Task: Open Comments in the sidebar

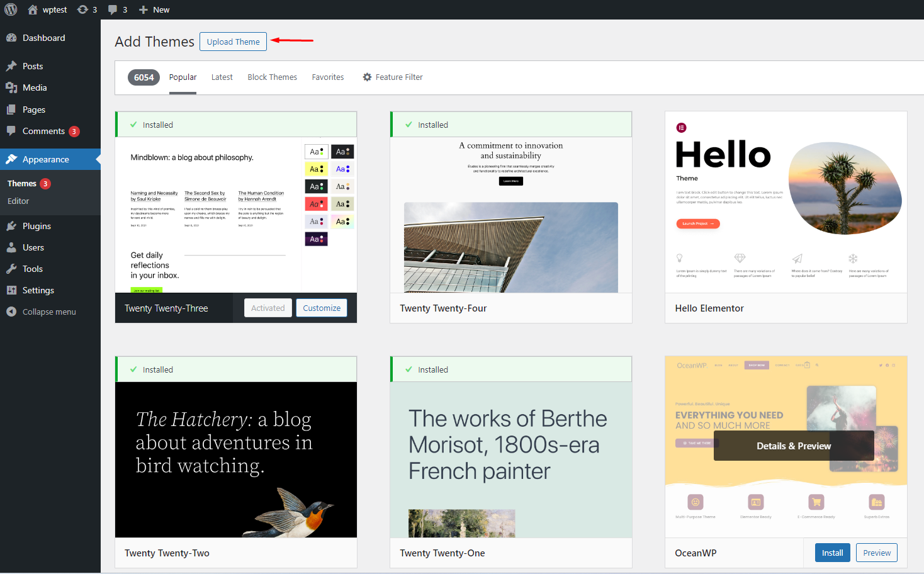Action: (x=50, y=131)
